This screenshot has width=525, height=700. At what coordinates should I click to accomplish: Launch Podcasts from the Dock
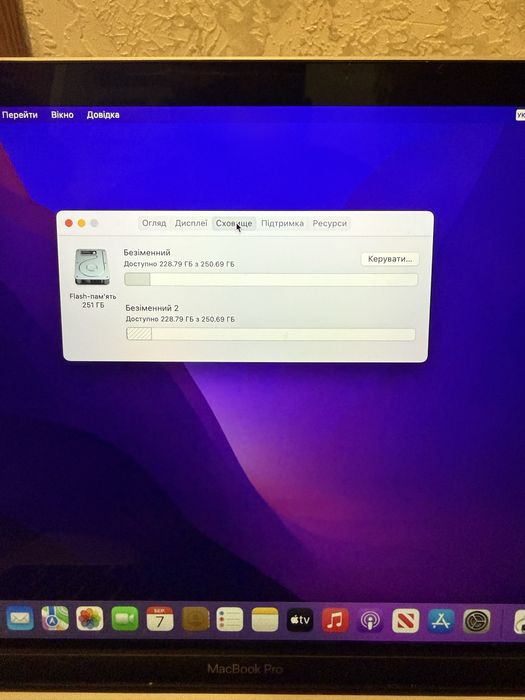tap(370, 621)
